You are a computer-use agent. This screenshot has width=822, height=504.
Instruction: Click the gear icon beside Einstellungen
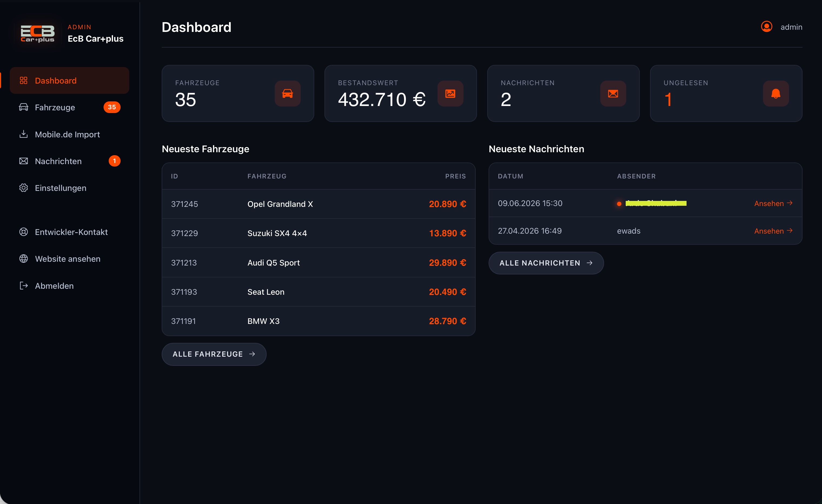(23, 188)
